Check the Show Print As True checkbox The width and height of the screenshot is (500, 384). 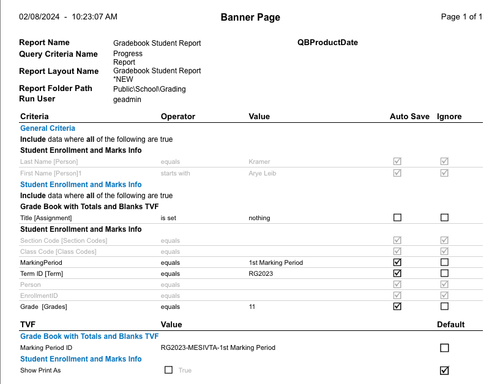(168, 370)
